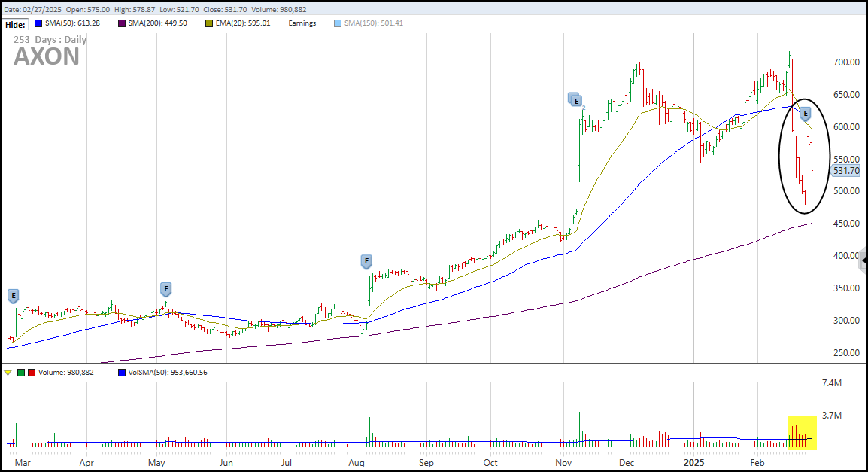Screen dimensions: 868x472
Task: Click the 7.4M volume axis label
Action: pos(832,383)
